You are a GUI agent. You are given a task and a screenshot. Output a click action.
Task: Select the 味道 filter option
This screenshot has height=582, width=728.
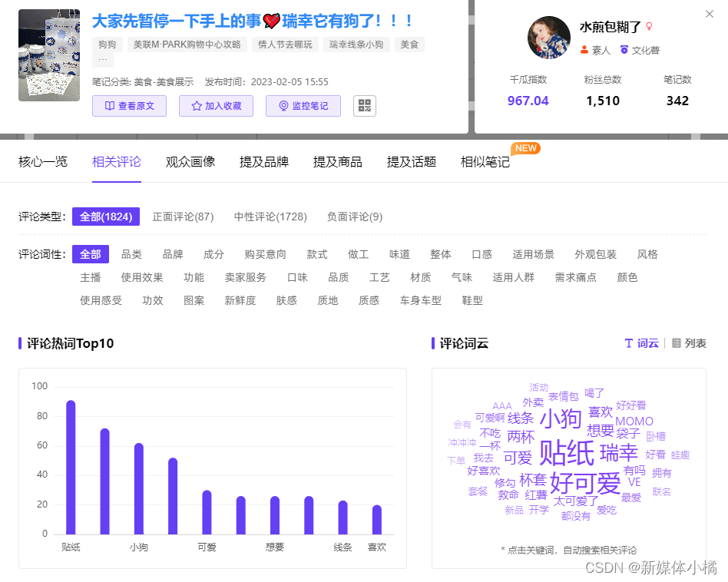(400, 254)
